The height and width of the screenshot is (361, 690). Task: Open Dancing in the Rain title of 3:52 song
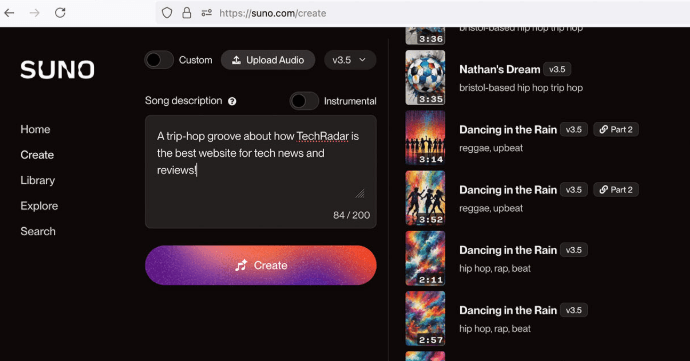[x=508, y=190]
